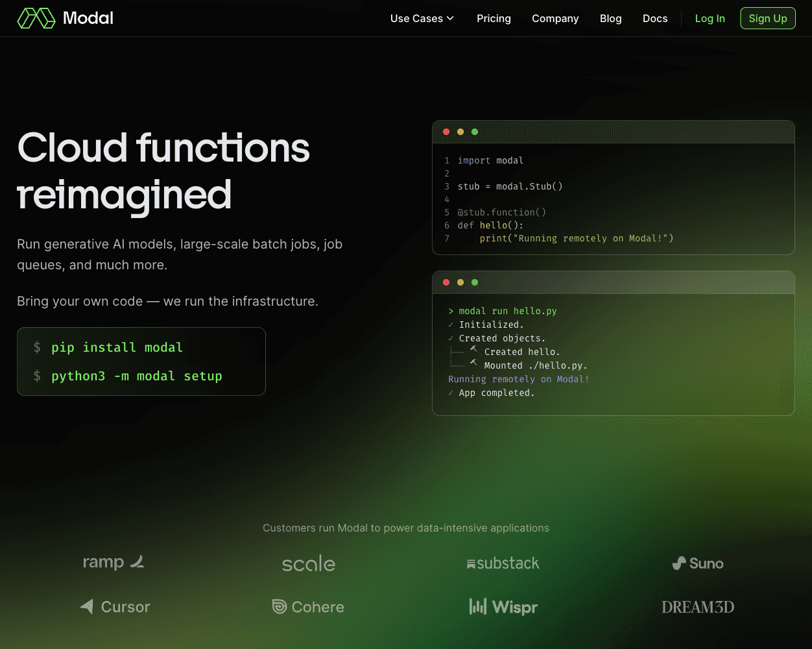Click the Suno customer logo

698,563
